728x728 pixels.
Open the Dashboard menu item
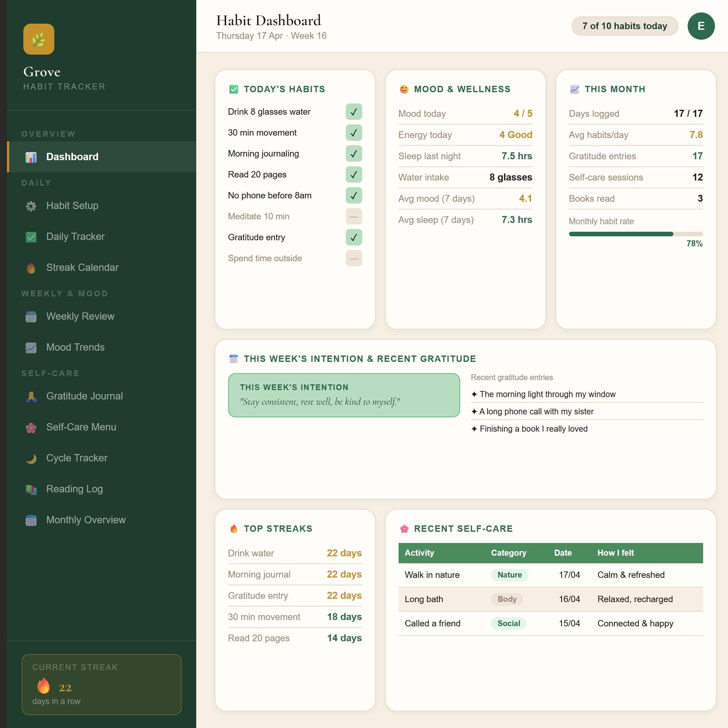click(102, 157)
